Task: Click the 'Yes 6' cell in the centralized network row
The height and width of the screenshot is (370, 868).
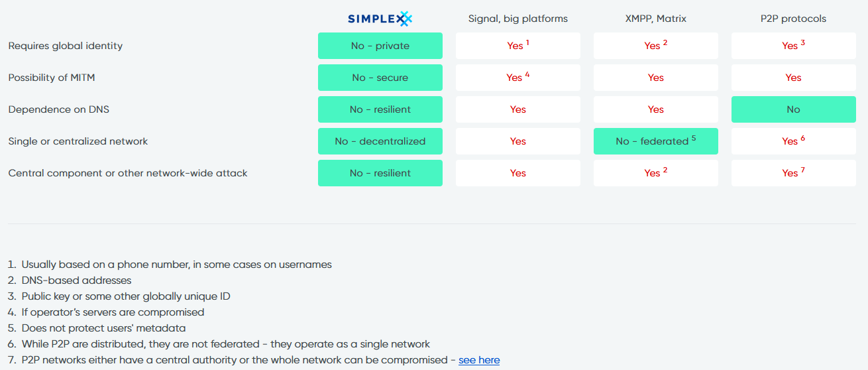Action: pos(794,141)
